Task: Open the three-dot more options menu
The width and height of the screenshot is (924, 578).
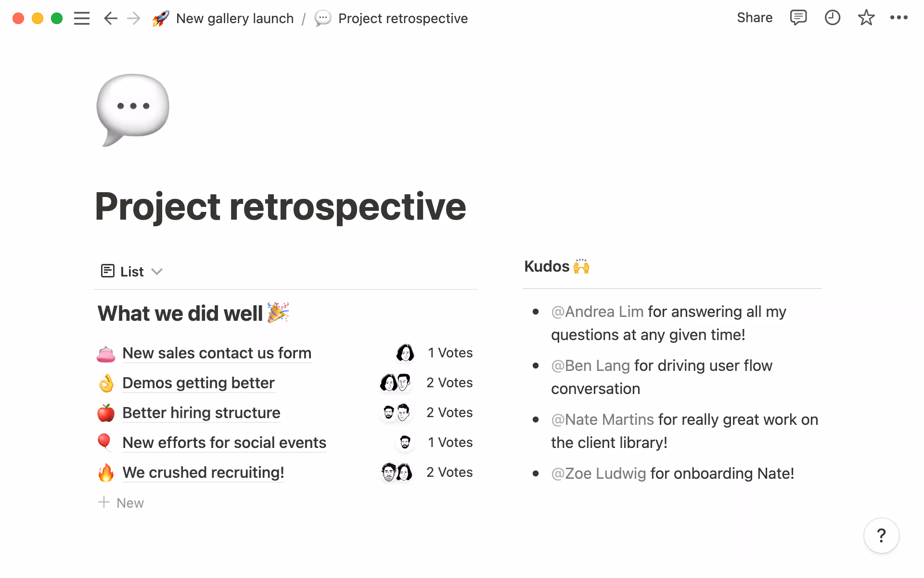Action: coord(898,18)
